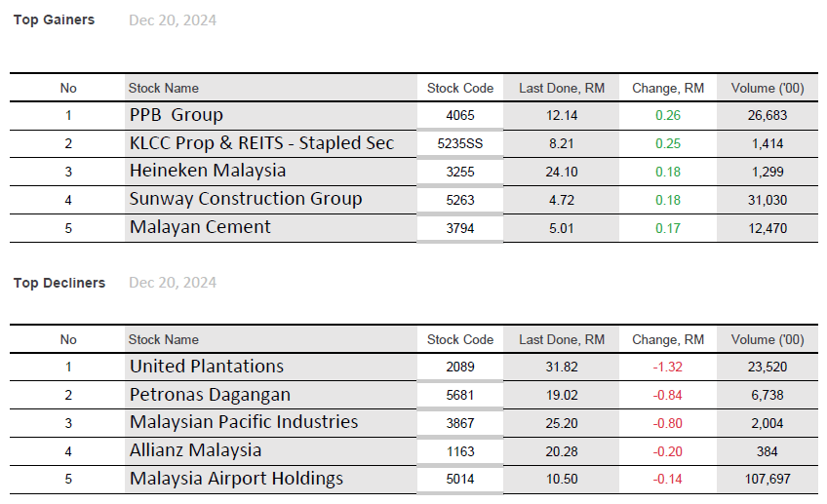Click Stock Code header in Top Decliners table
Image resolution: width=827 pixels, height=504 pixels.
click(460, 339)
